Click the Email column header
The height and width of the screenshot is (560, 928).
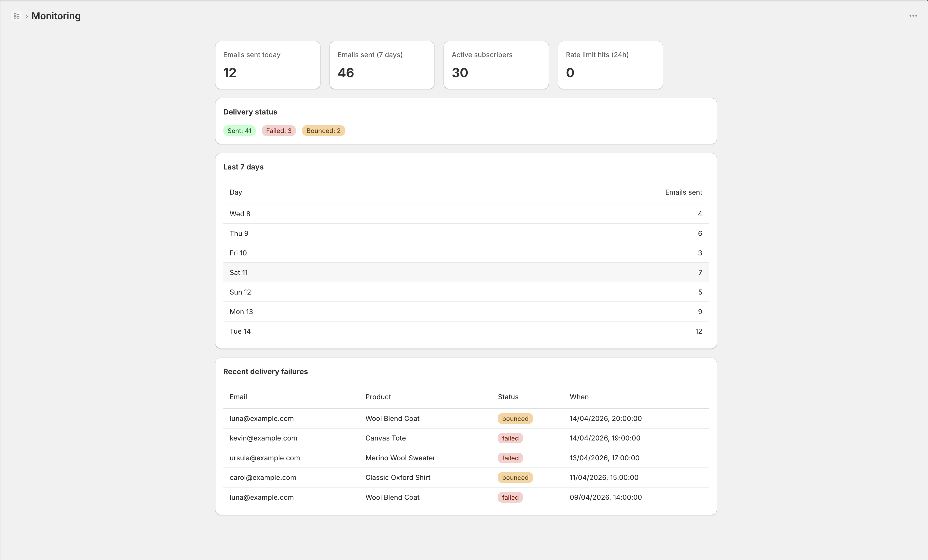(238, 397)
